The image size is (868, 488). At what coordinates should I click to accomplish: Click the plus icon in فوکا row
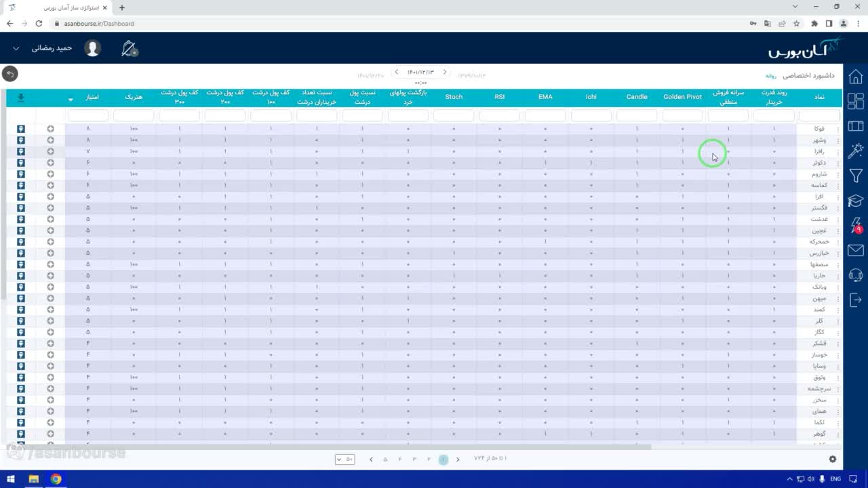pyautogui.click(x=51, y=129)
